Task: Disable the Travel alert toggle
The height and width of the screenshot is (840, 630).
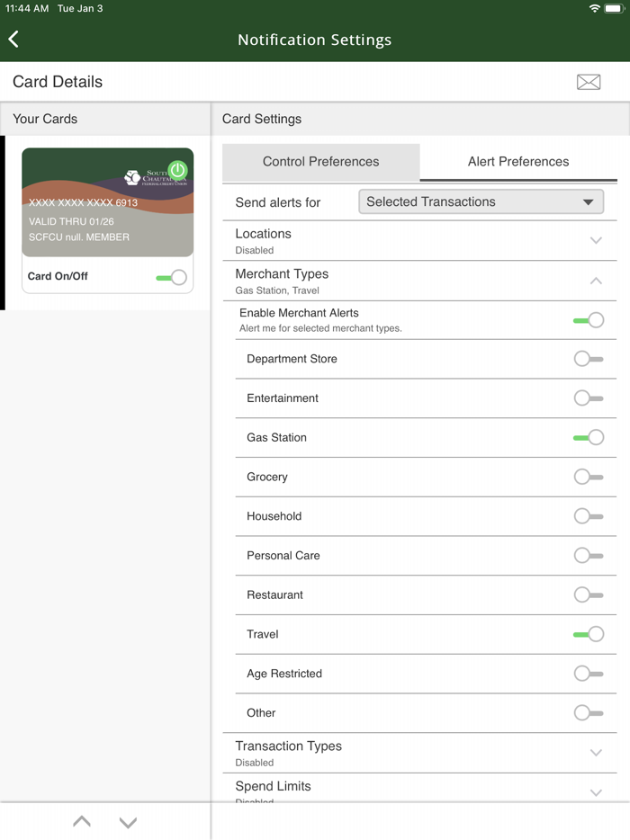Action: [589, 634]
